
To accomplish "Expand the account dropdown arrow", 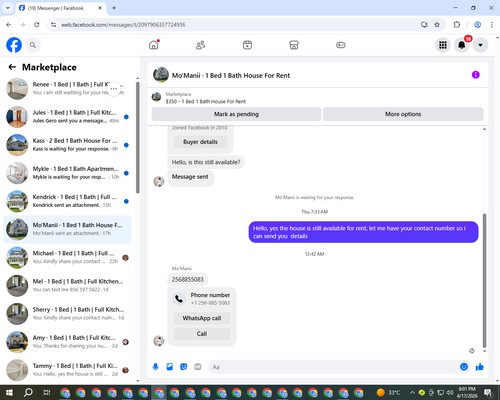I will (x=480, y=45).
